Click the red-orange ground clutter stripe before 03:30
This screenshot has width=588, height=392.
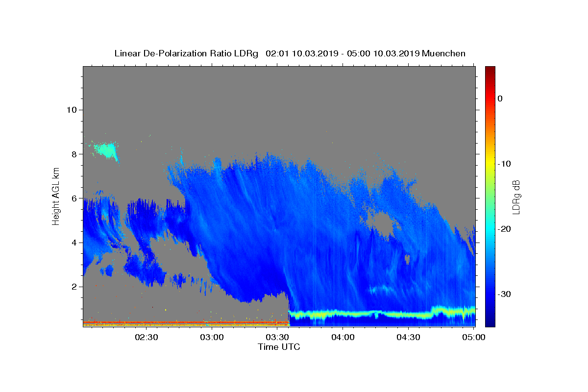[x=186, y=323]
